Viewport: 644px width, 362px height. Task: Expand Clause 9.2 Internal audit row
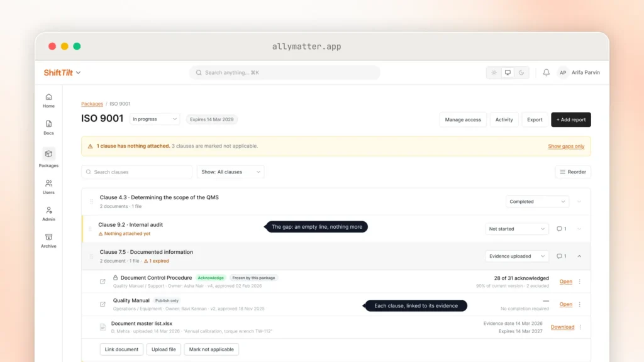click(x=579, y=229)
